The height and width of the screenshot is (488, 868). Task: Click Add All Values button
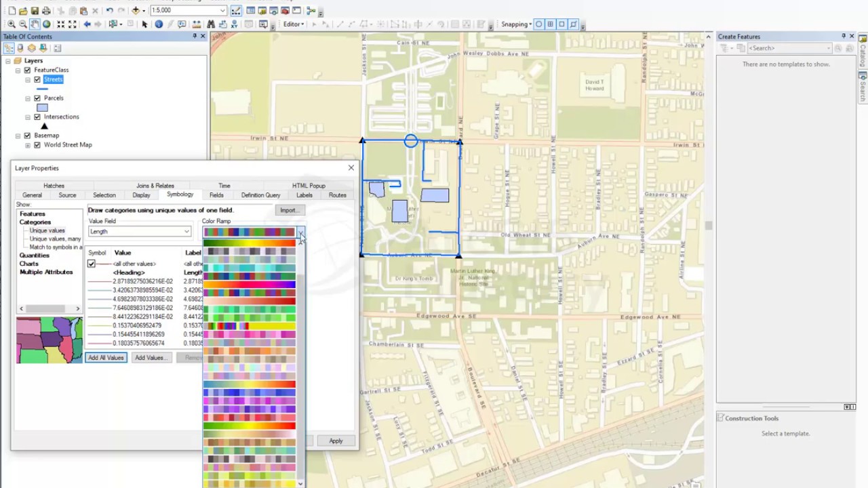click(x=106, y=358)
